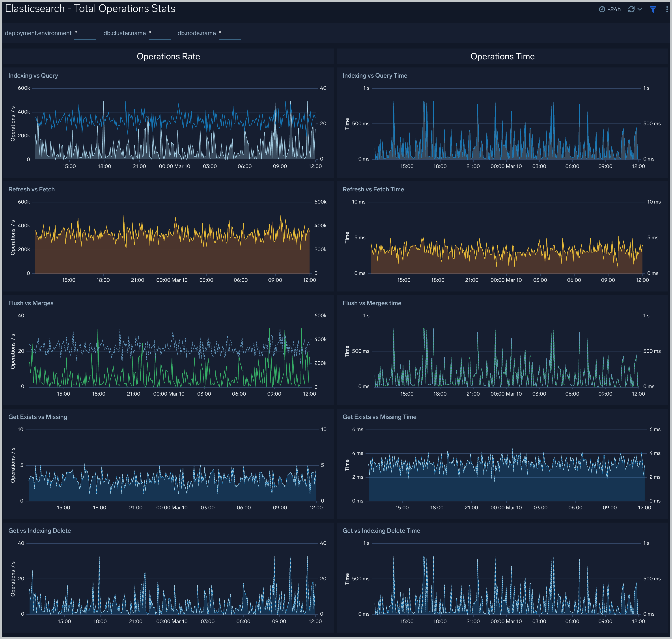Click the db.cluster.name filter field
Screen dimensions: 672x639
click(x=159, y=33)
